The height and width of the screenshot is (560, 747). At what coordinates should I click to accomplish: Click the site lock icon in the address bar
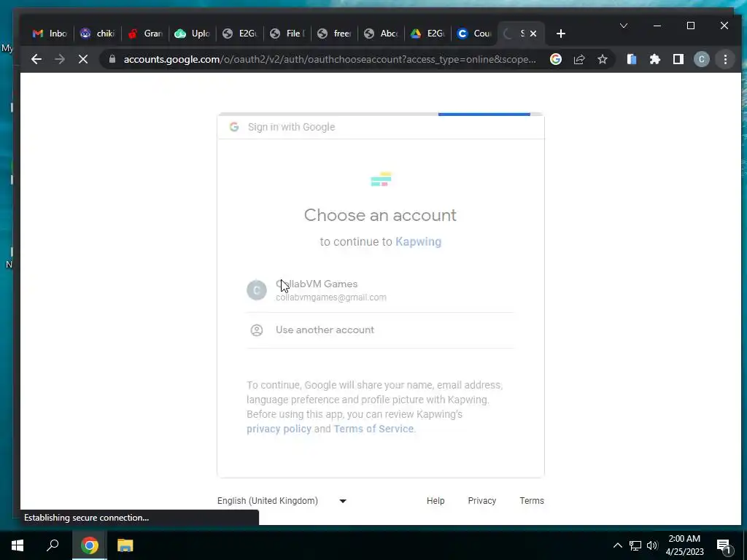[112, 59]
